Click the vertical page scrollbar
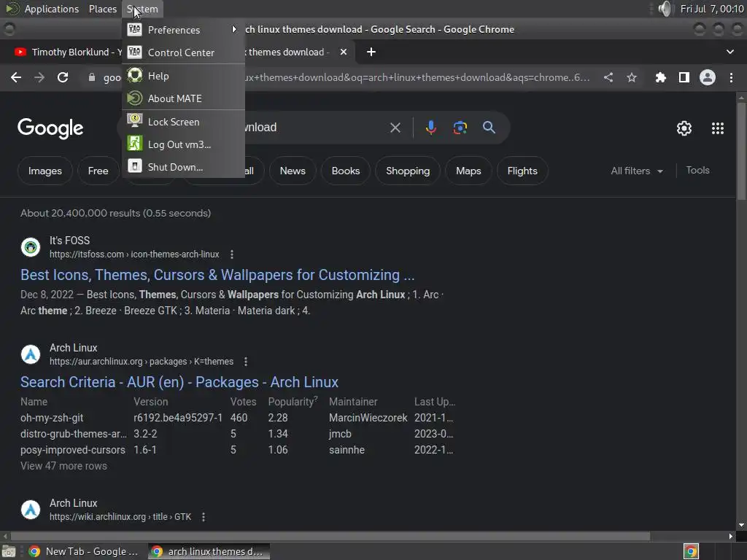 (741, 152)
